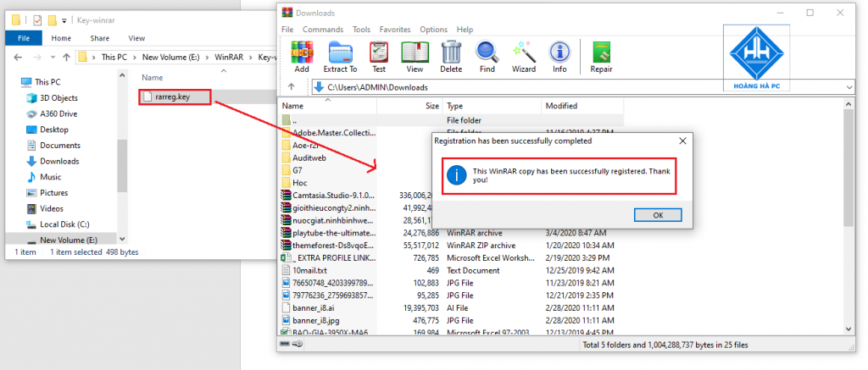Open Pictures in the navigation pane
The width and height of the screenshot is (868, 370).
[x=53, y=193]
